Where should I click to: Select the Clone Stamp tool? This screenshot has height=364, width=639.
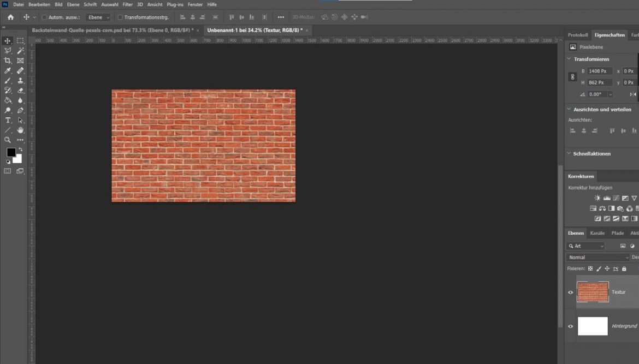pyautogui.click(x=20, y=81)
